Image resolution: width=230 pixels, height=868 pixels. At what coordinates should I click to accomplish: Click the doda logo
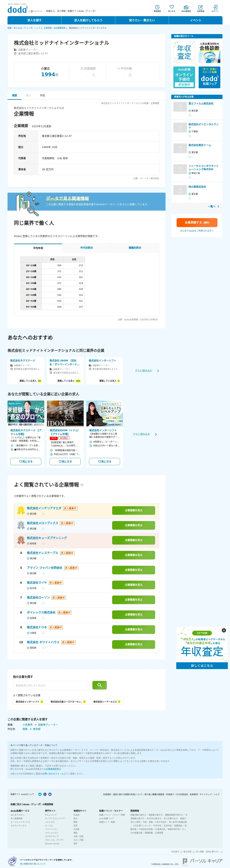point(18,10)
